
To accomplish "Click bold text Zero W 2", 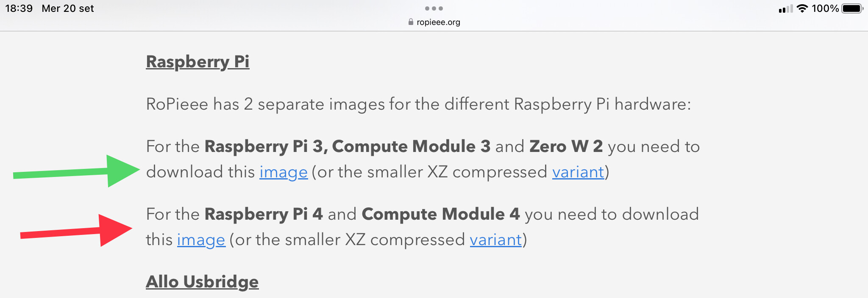I will point(566,146).
